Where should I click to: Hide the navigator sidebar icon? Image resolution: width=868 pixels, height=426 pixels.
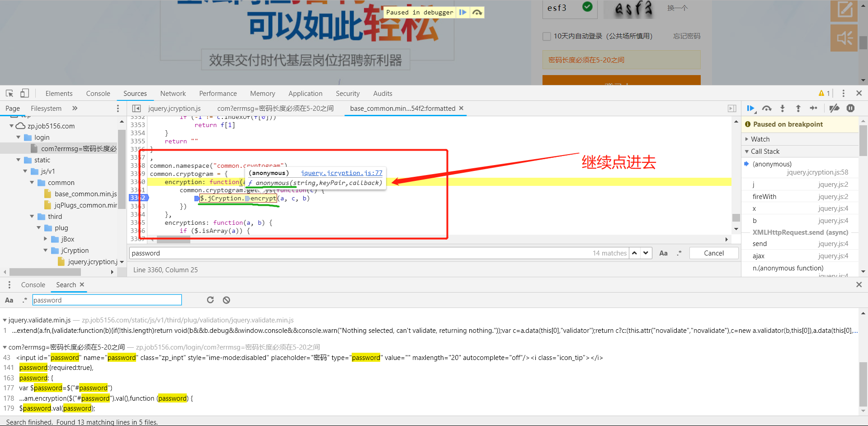137,109
